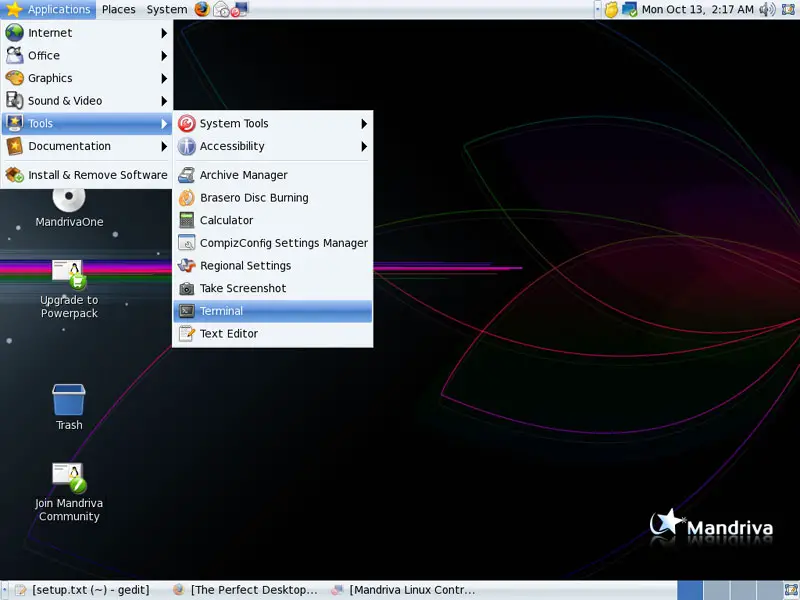Open the MandrivaOne disc desktop icon
Viewport: 800px width, 600px height.
click(69, 208)
